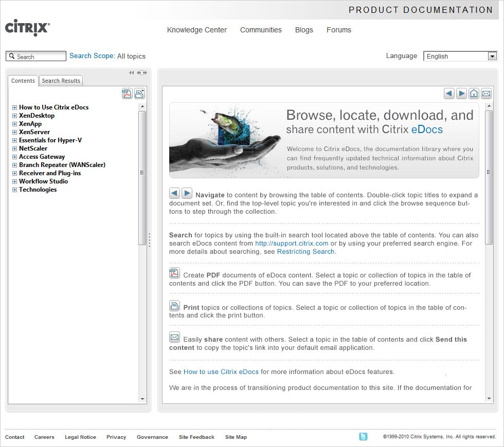
Task: Open the http://support.citrix.com link
Action: [292, 244]
